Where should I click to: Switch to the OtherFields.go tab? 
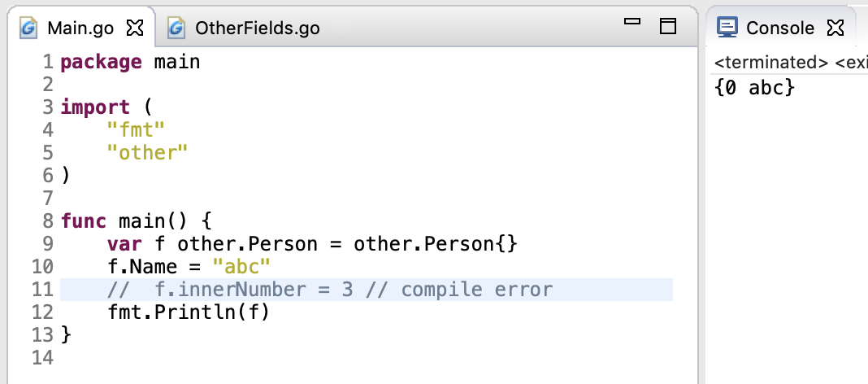click(x=257, y=28)
